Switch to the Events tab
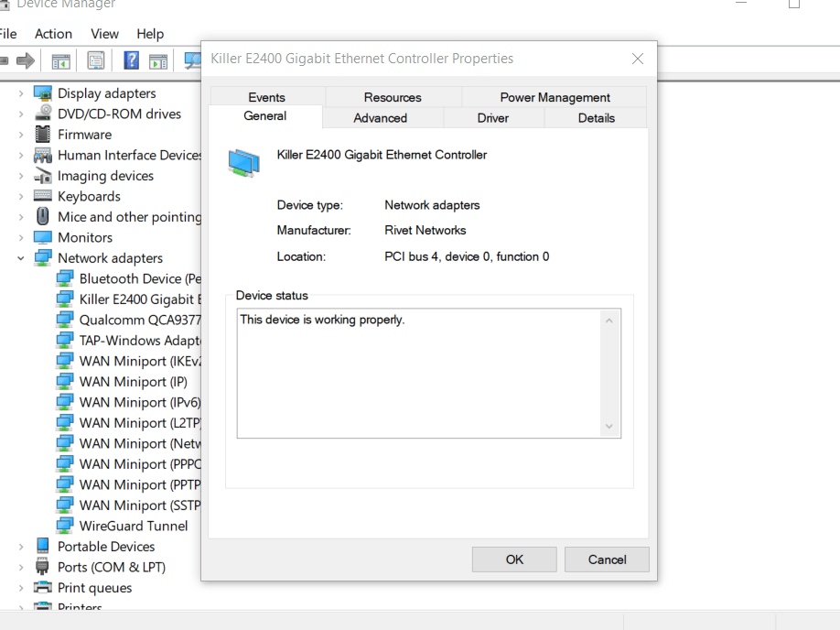 (x=267, y=97)
